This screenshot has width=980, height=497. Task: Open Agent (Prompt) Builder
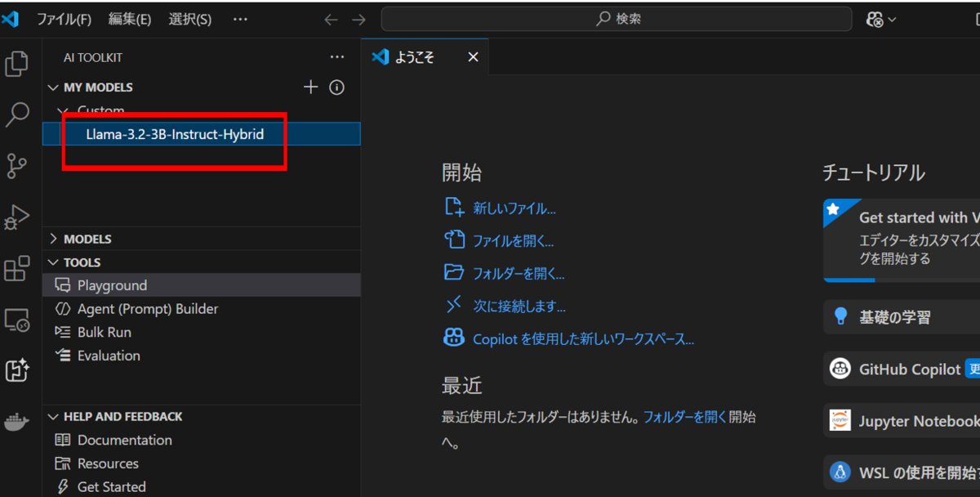[202, 309]
